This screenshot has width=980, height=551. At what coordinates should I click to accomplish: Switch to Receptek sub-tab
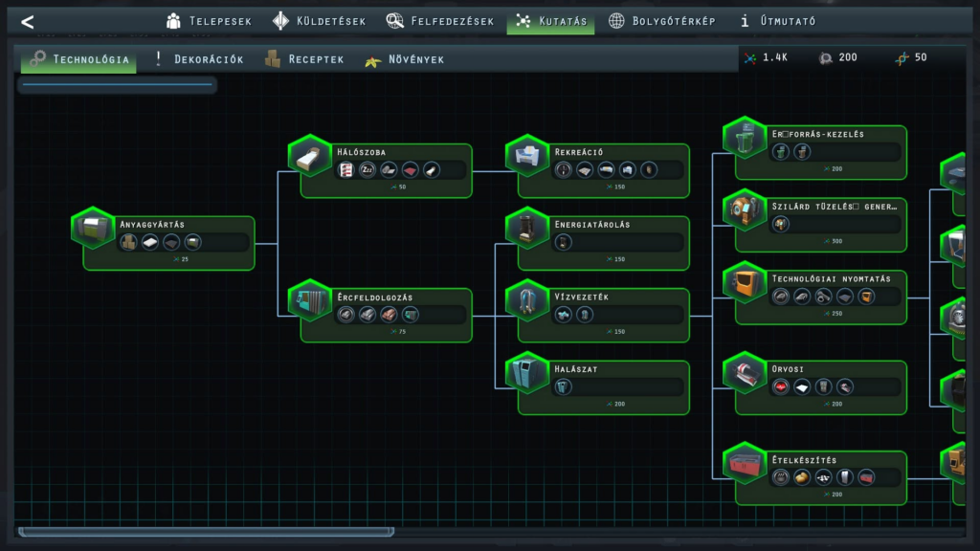[x=304, y=59]
